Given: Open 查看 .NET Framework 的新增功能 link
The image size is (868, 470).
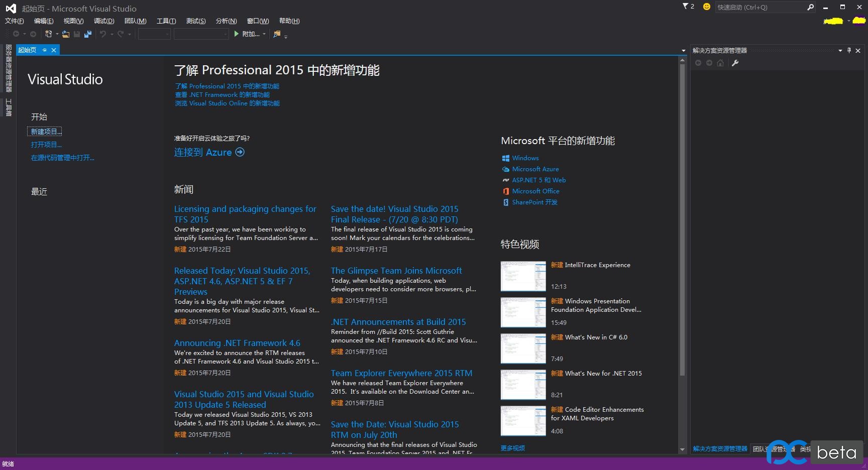Looking at the screenshot, I should point(222,95).
